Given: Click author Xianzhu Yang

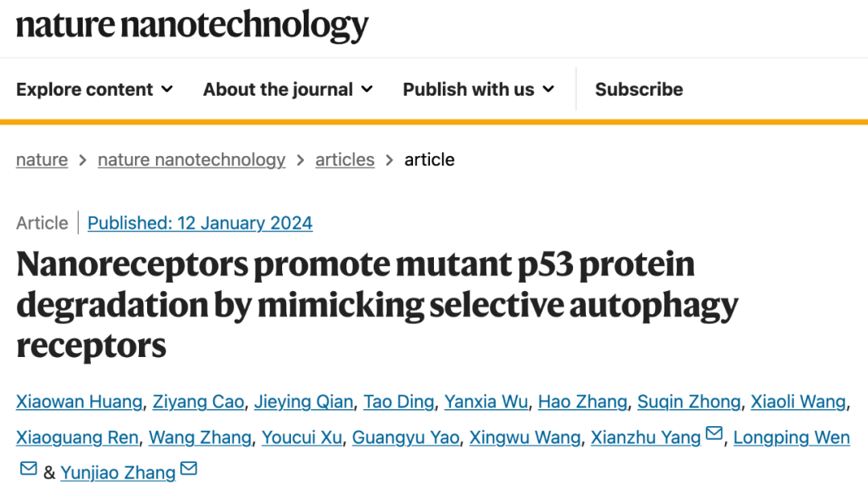Looking at the screenshot, I should (x=646, y=437).
